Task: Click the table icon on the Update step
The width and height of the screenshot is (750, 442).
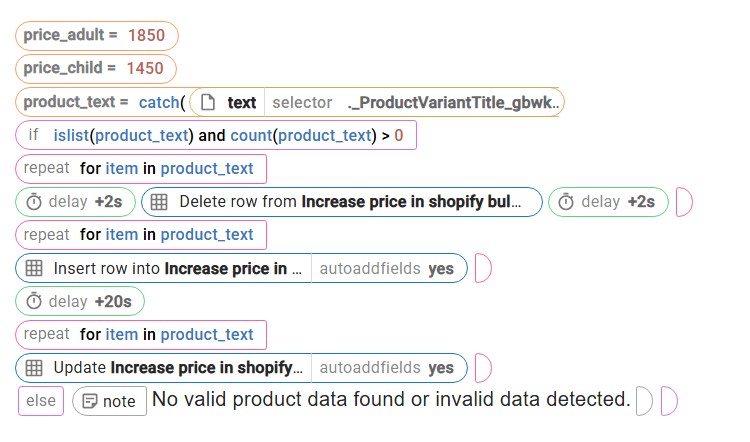Action: pos(34,368)
